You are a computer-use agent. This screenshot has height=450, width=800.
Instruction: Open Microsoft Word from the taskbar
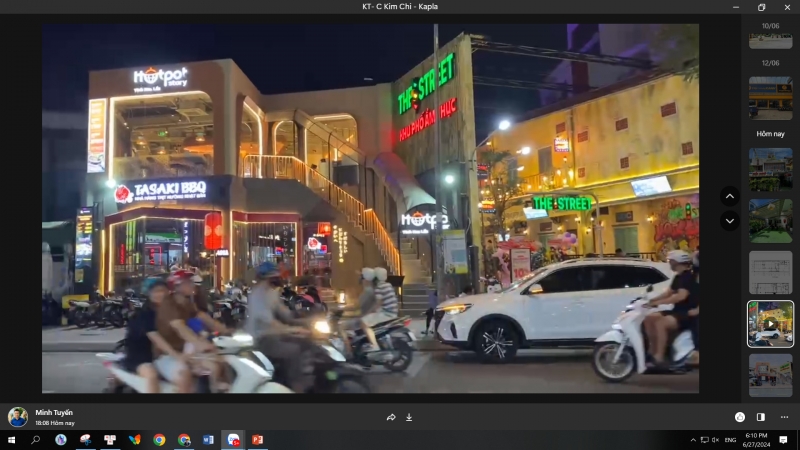(208, 440)
